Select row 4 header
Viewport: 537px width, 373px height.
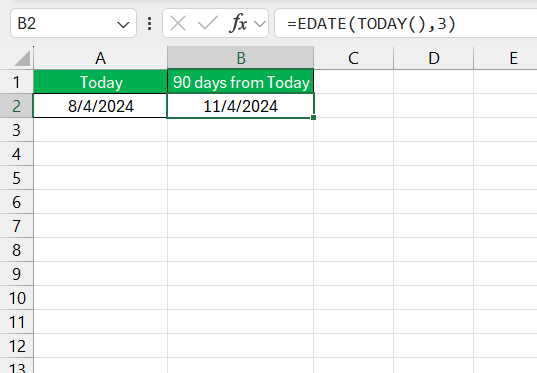click(x=16, y=154)
